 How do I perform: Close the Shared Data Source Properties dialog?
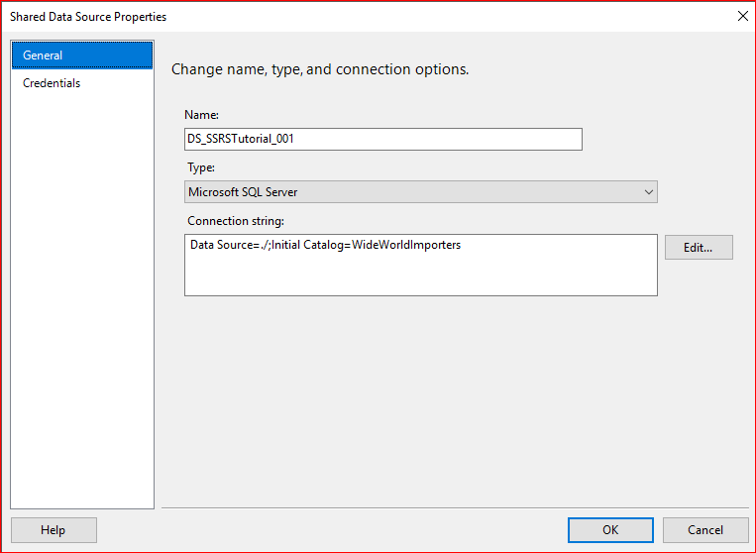742,16
